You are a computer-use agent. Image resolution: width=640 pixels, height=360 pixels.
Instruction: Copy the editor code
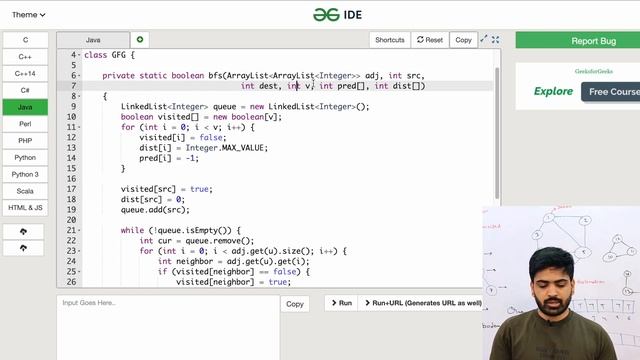[463, 40]
